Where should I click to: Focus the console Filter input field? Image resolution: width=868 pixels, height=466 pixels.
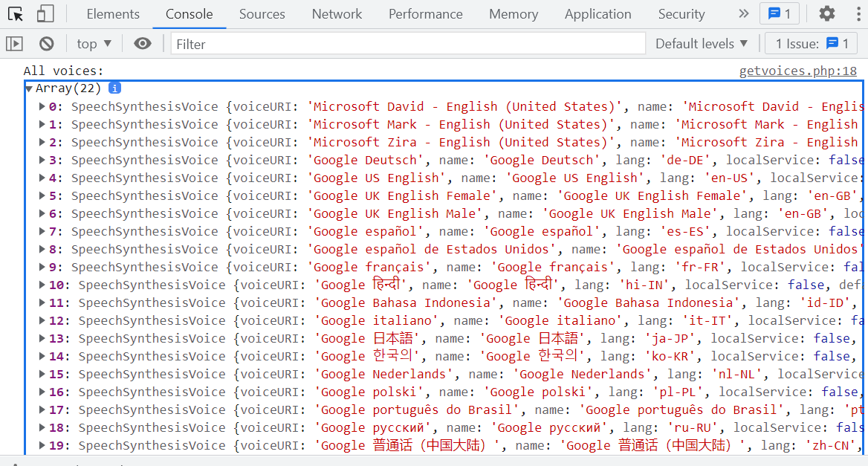pos(407,44)
